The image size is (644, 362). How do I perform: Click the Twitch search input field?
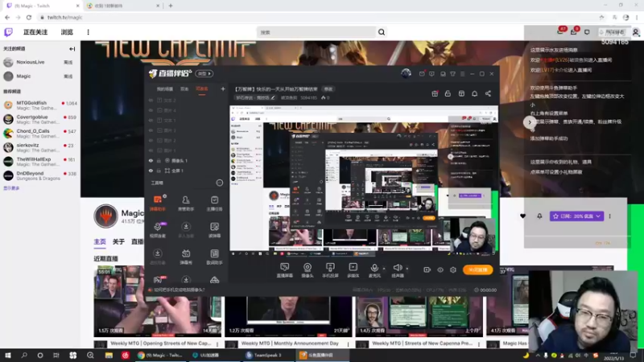coord(316,32)
